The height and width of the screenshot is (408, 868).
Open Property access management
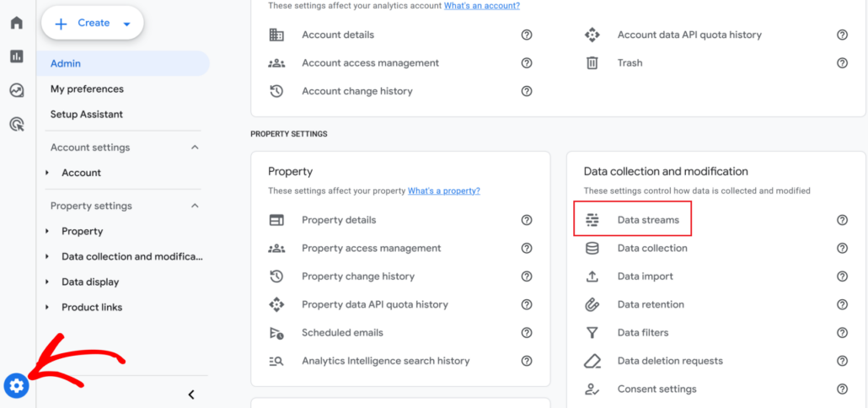click(x=372, y=249)
